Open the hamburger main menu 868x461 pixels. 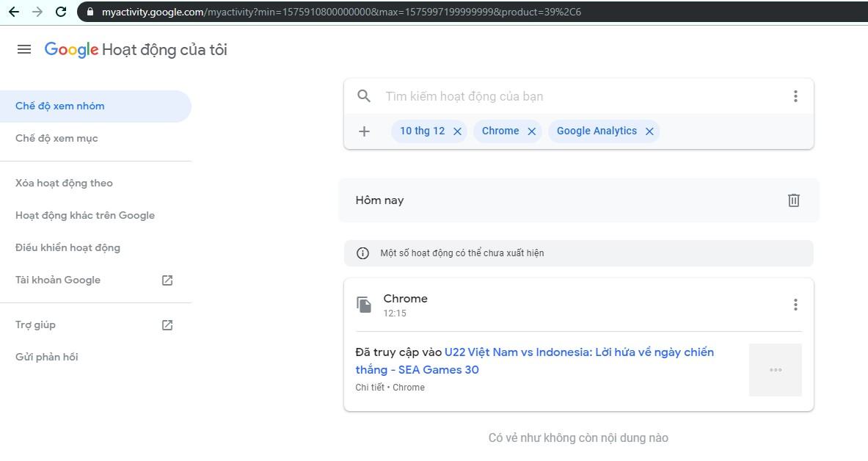tap(23, 49)
